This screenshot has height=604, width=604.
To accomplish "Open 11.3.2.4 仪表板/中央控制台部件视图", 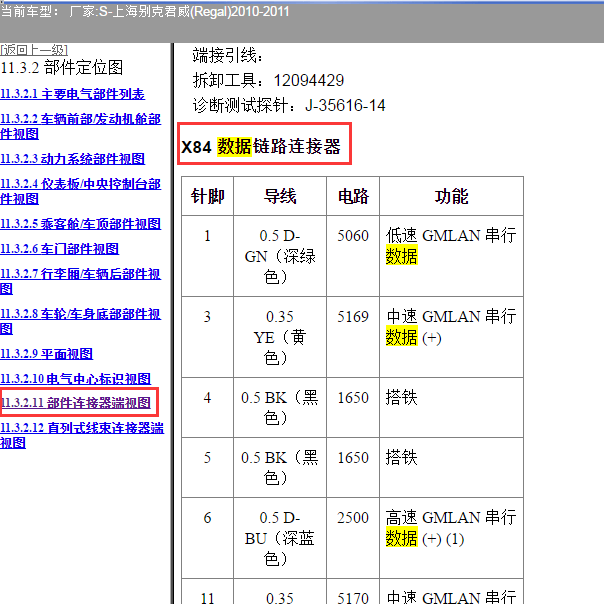I will pyautogui.click(x=81, y=191).
